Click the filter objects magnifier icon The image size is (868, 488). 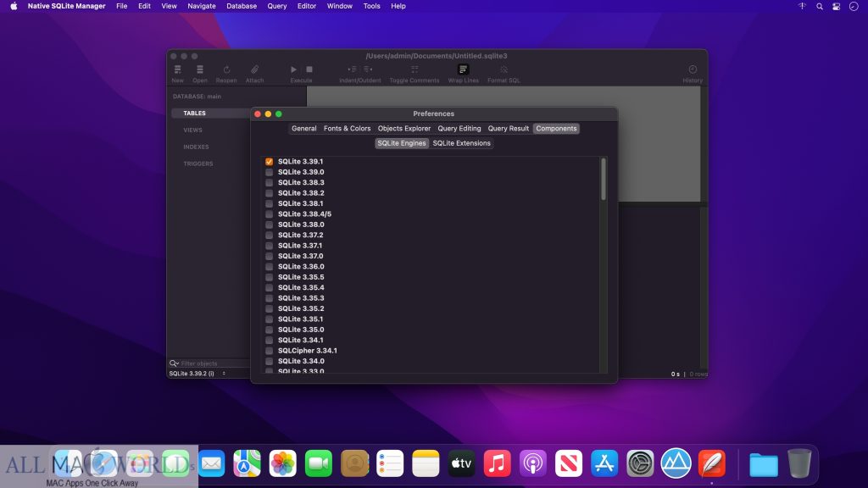[174, 363]
